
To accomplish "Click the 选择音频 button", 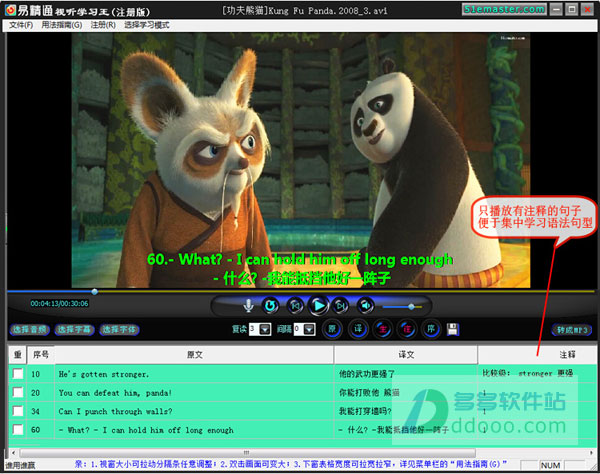I will [30, 329].
